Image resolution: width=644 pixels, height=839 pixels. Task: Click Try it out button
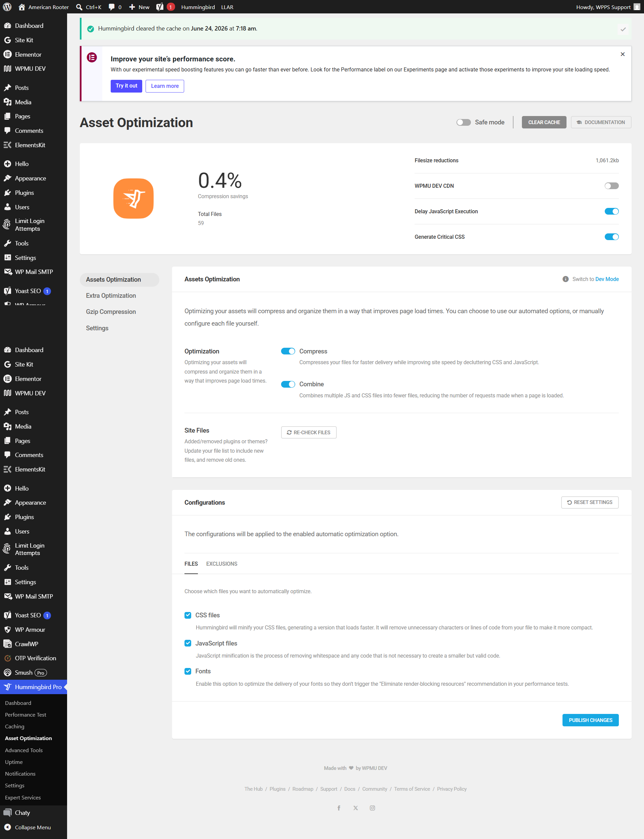126,86
